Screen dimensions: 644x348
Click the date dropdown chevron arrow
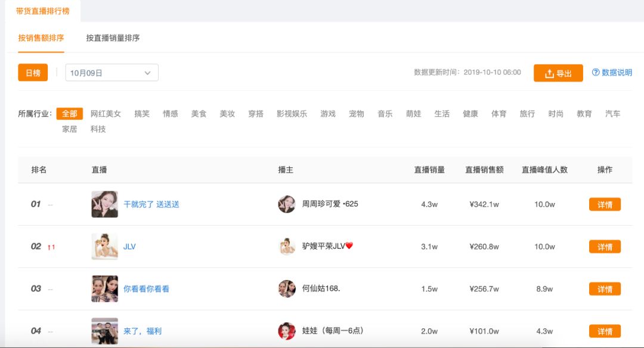pos(148,73)
